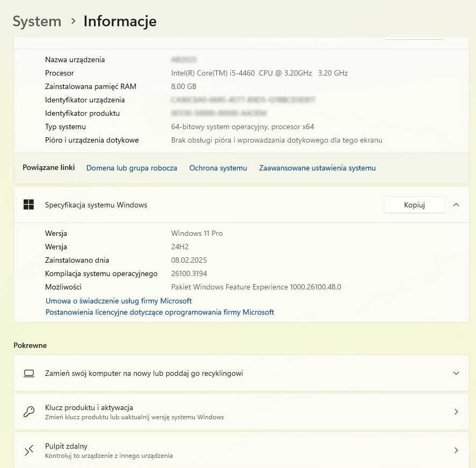Open Umowa o świadczenie usług firmy Microsoft
Screen dimensions: 476x468
point(119,301)
